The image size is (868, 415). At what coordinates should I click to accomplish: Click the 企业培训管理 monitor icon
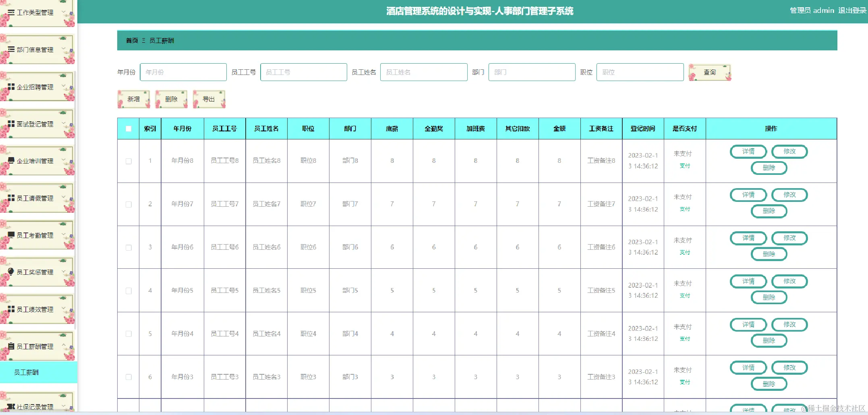point(11,161)
